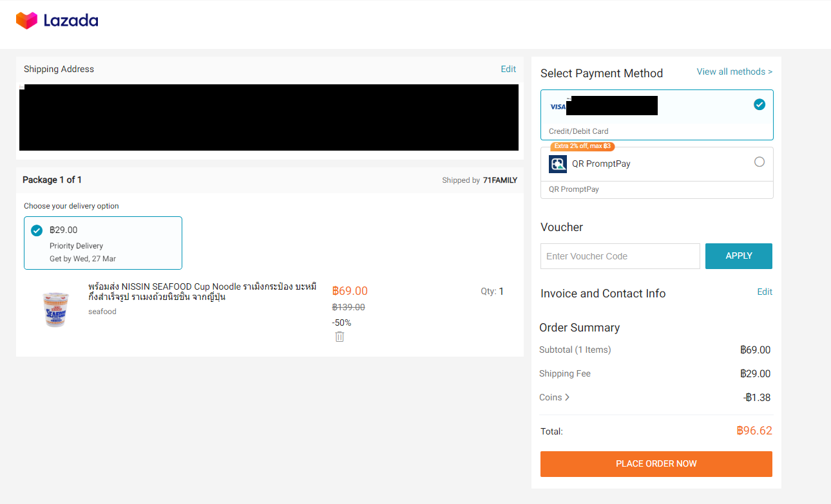Screen dimensions: 831x504
Task: Open the Nissin cup noodle product thumbnail
Action: point(56,309)
